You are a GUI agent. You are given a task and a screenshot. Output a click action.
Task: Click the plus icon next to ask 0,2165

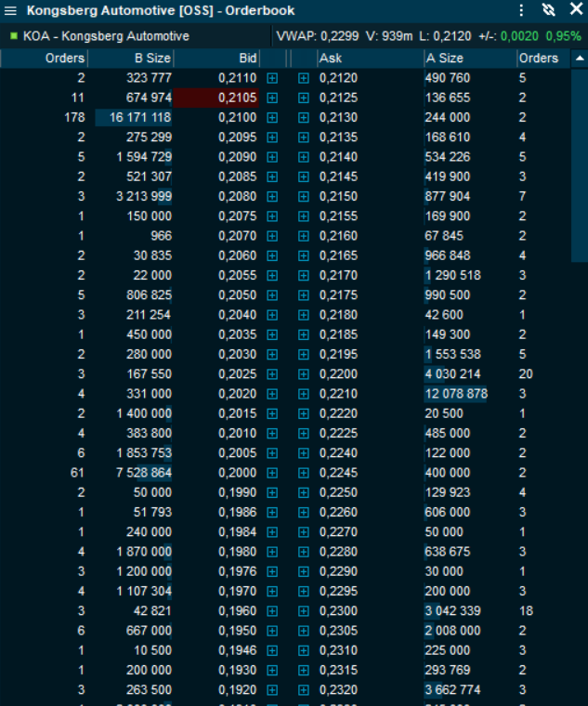[304, 255]
